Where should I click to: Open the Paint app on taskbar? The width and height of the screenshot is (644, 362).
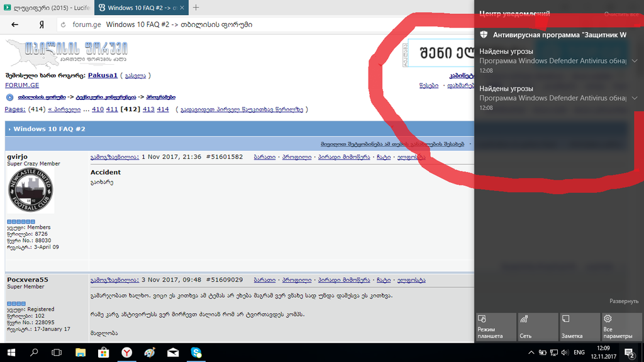click(x=150, y=353)
